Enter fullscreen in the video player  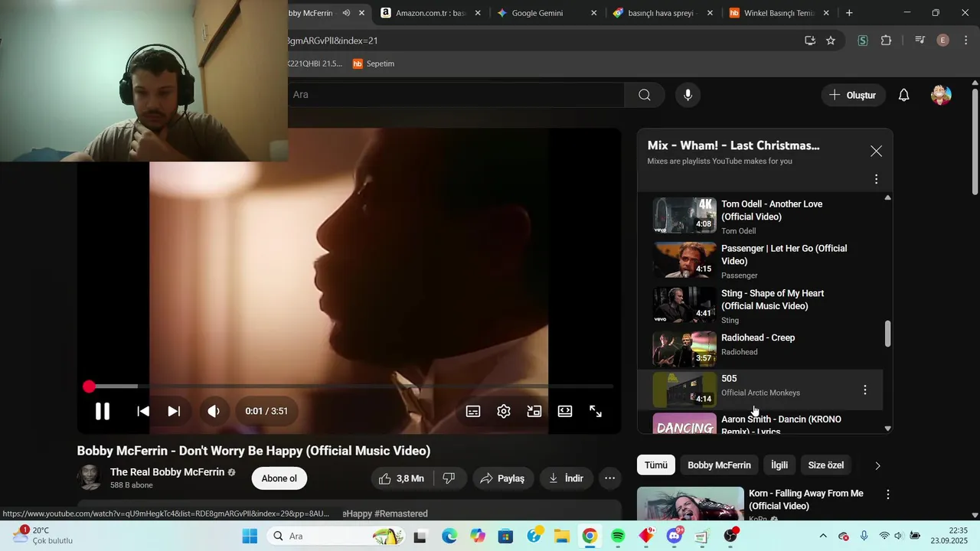point(596,411)
